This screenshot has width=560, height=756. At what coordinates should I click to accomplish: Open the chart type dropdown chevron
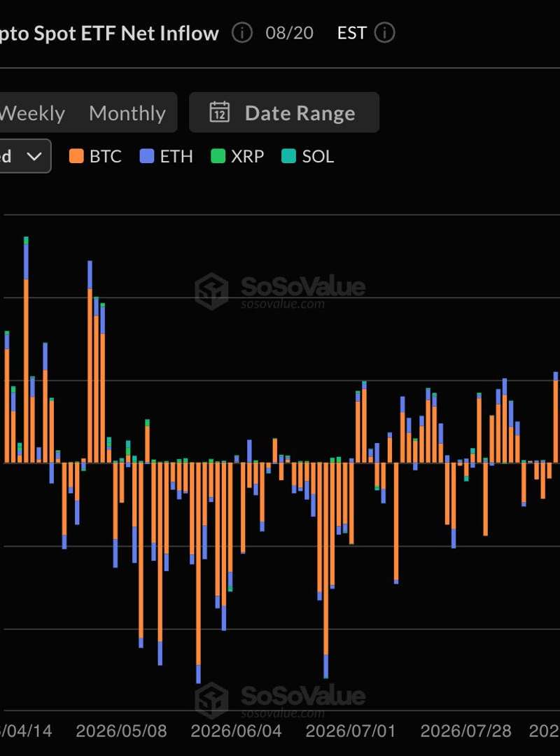(34, 156)
